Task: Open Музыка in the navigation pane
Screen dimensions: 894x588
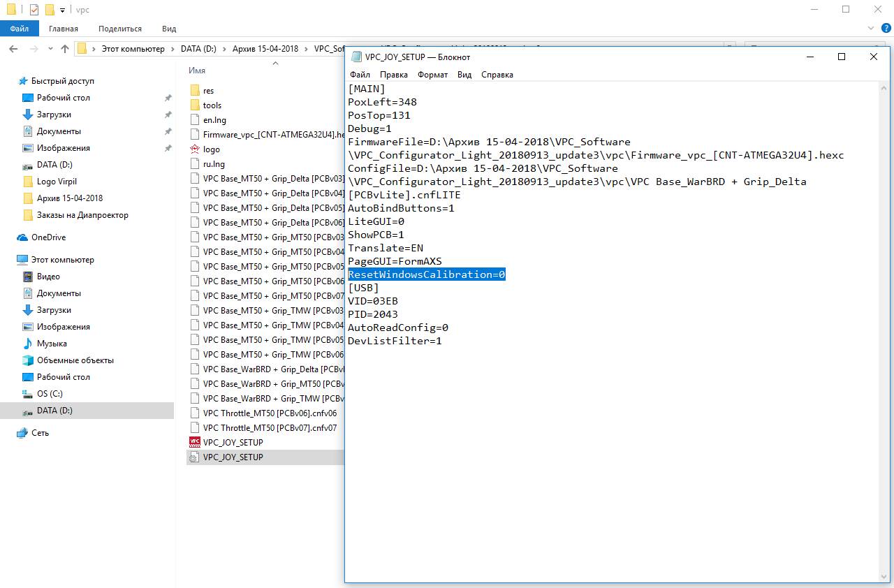Action: click(52, 344)
